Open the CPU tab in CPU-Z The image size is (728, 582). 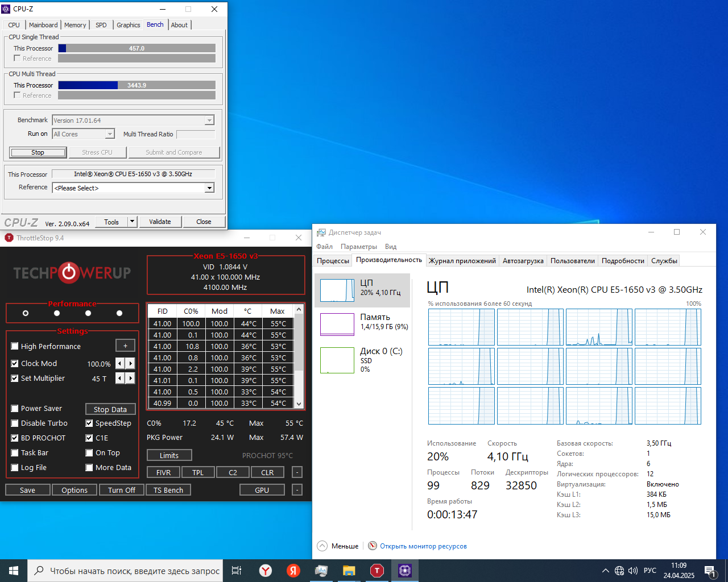(14, 25)
